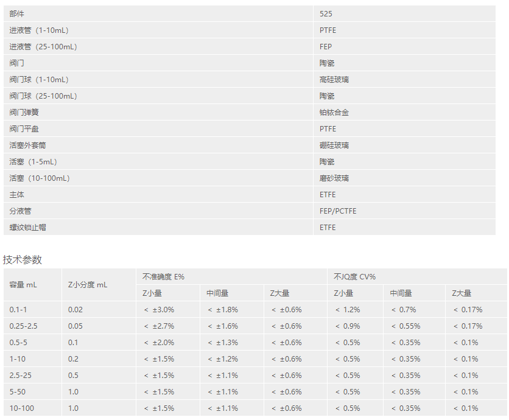Select the 高硅玻璃 material cell
The height and width of the screenshot is (420, 509).
tap(334, 79)
